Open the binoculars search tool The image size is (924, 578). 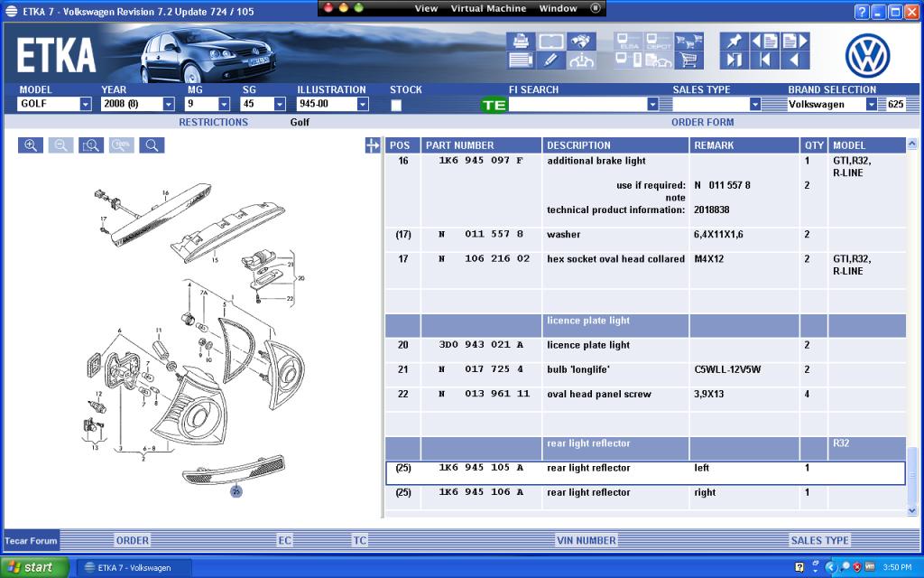click(x=581, y=42)
